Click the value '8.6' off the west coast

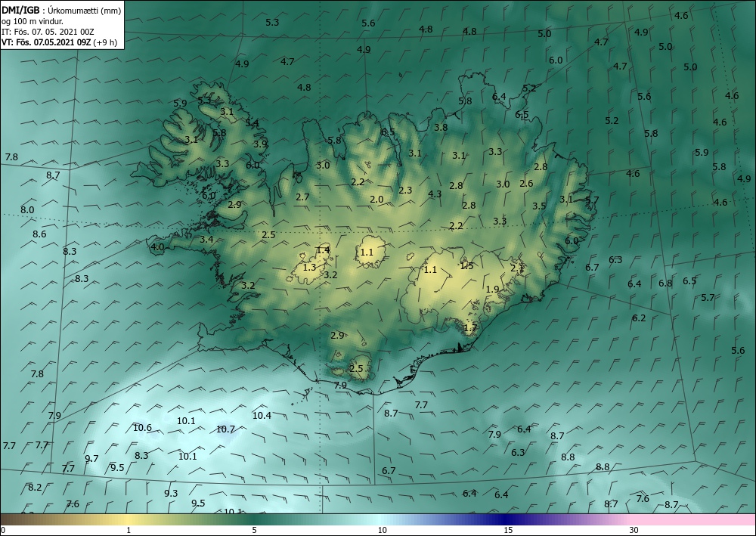point(39,234)
